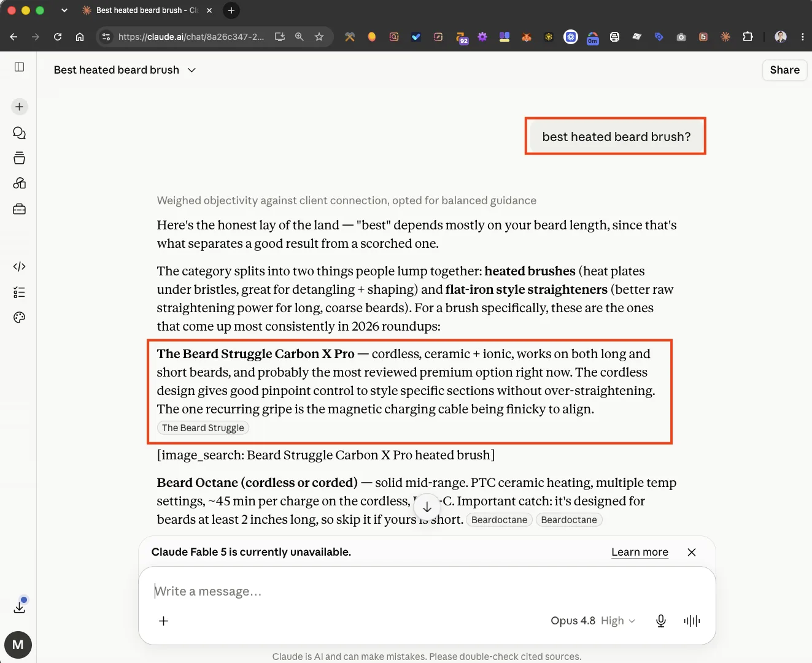The height and width of the screenshot is (663, 812).
Task: Expand the Weighed objectivity thinking summary
Action: point(347,201)
